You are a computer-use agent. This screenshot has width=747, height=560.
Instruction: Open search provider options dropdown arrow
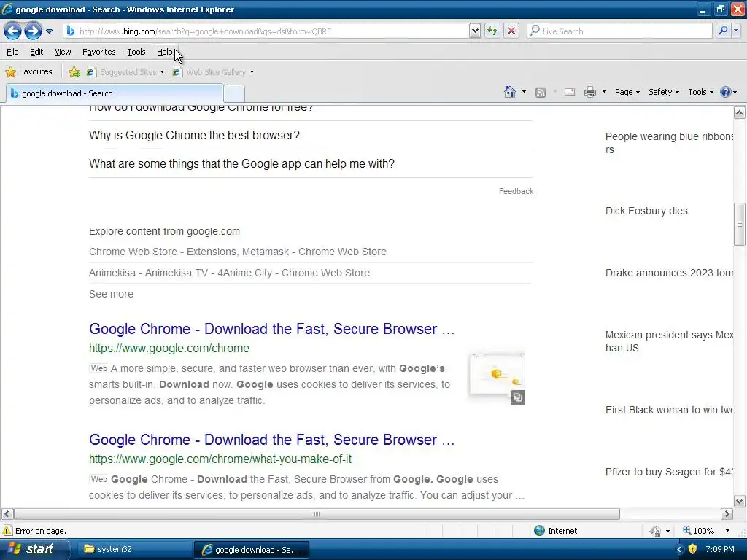736,31
